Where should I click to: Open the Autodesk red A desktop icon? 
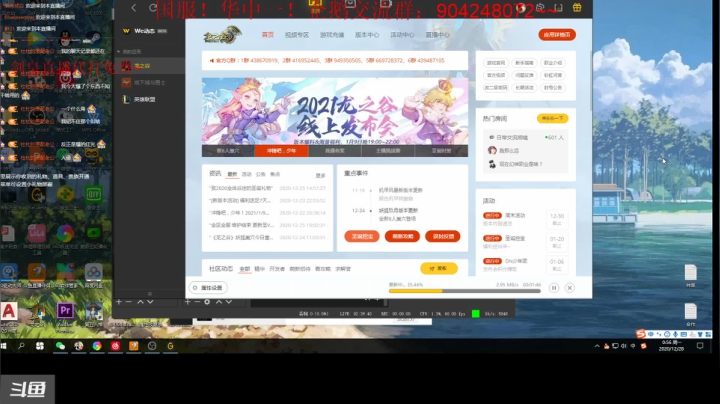pos(9,311)
